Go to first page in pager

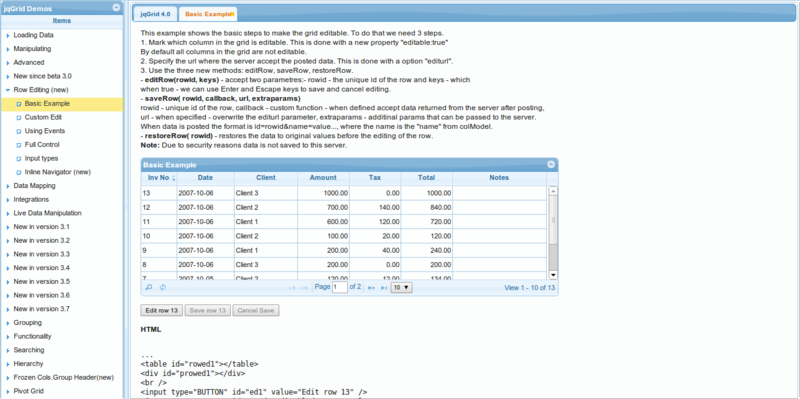292,288
